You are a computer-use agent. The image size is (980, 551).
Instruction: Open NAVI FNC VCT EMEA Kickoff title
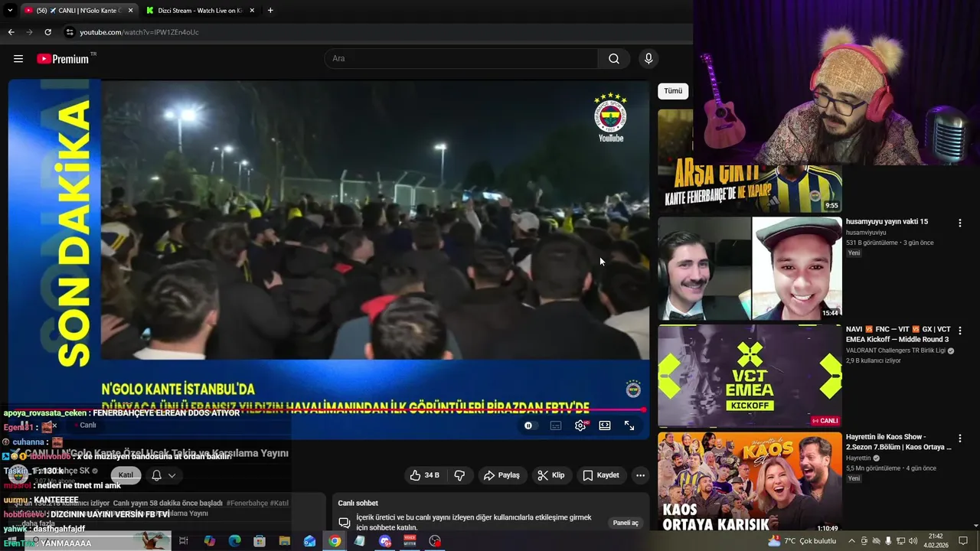click(x=897, y=334)
